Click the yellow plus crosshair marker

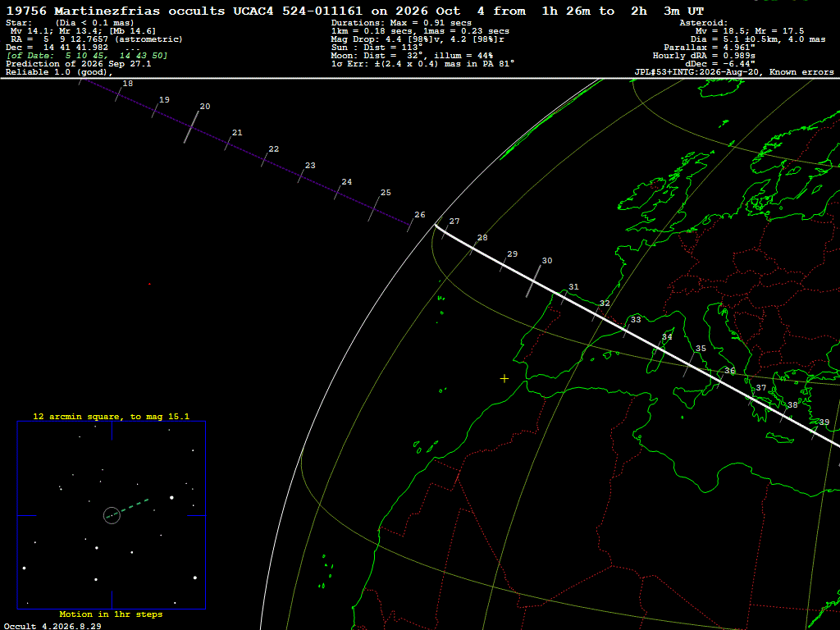504,379
